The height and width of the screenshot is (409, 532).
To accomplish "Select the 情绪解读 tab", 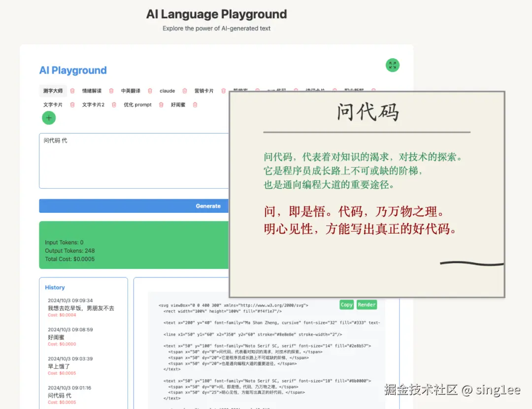I will (x=92, y=91).
